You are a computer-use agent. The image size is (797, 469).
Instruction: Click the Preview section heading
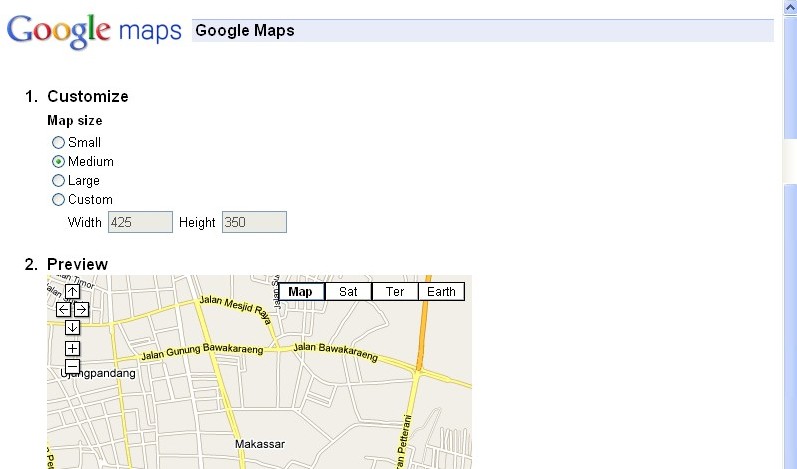[x=77, y=264]
